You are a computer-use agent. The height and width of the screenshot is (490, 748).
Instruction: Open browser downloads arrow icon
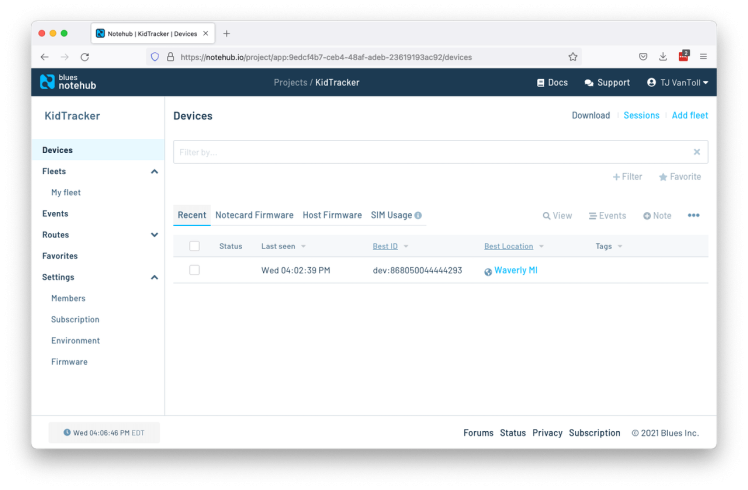[x=663, y=56]
